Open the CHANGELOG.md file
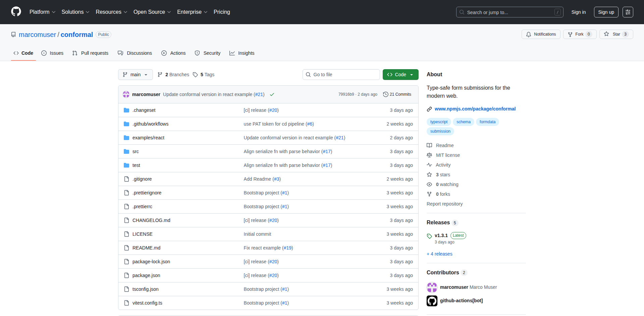The width and height of the screenshot is (644, 316). (151, 220)
